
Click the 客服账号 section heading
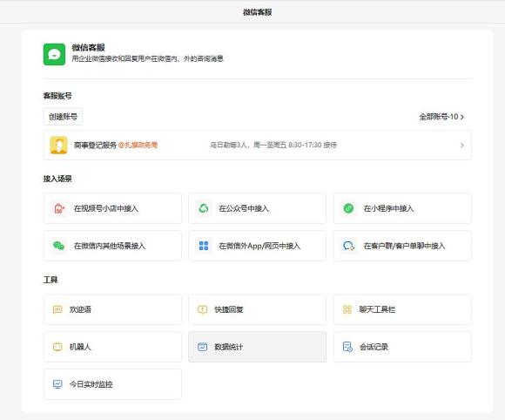(57, 96)
